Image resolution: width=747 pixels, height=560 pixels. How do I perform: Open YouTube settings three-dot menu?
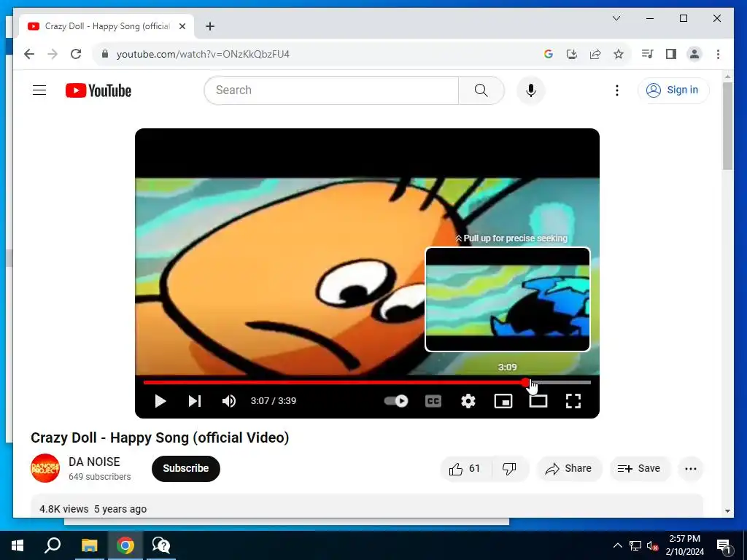617,90
